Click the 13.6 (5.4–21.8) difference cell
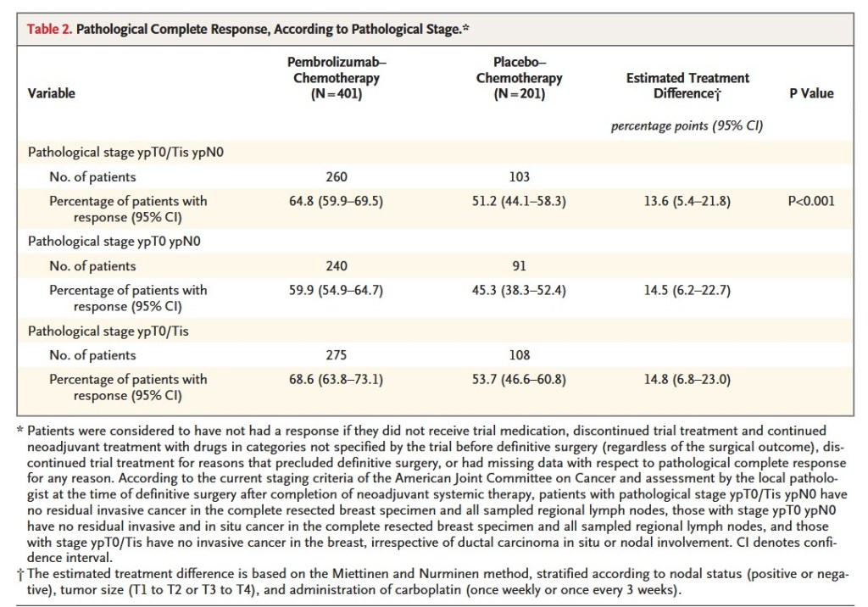The image size is (868, 607). click(x=687, y=202)
